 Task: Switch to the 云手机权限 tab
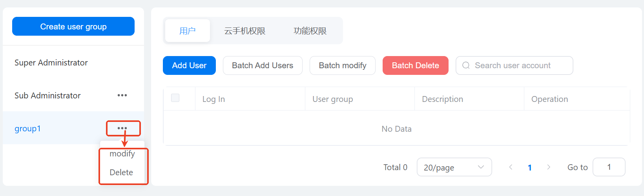244,31
